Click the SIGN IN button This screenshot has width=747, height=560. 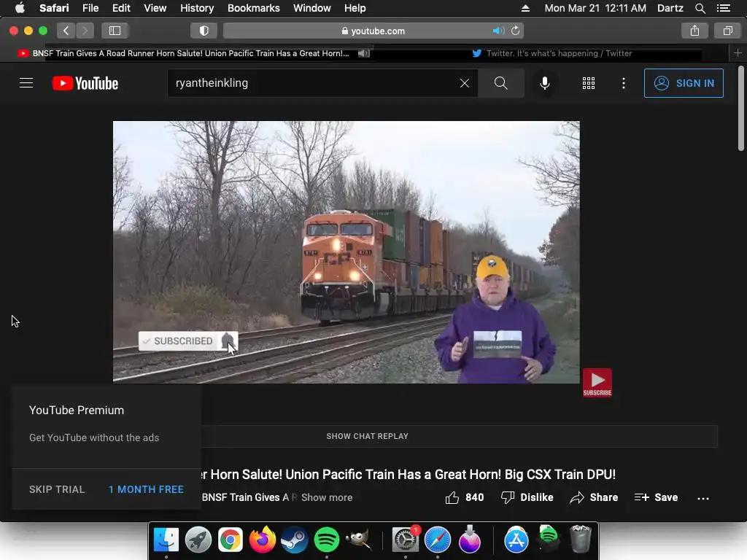pos(684,83)
